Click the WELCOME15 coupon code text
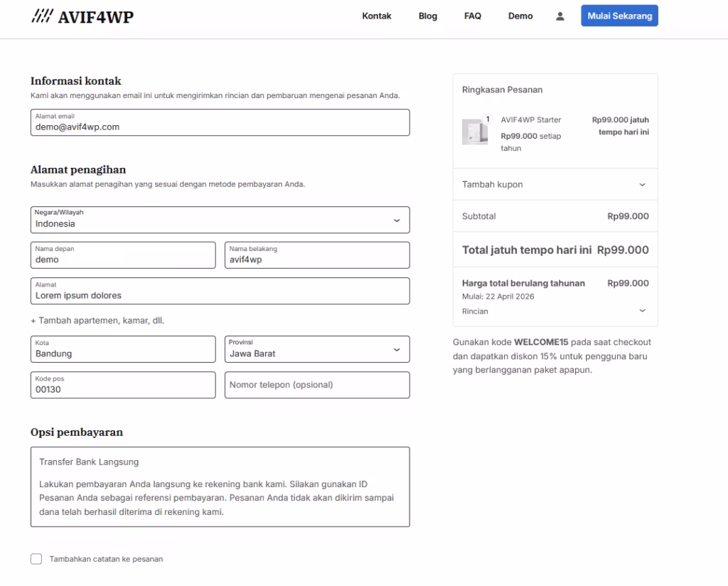 541,342
